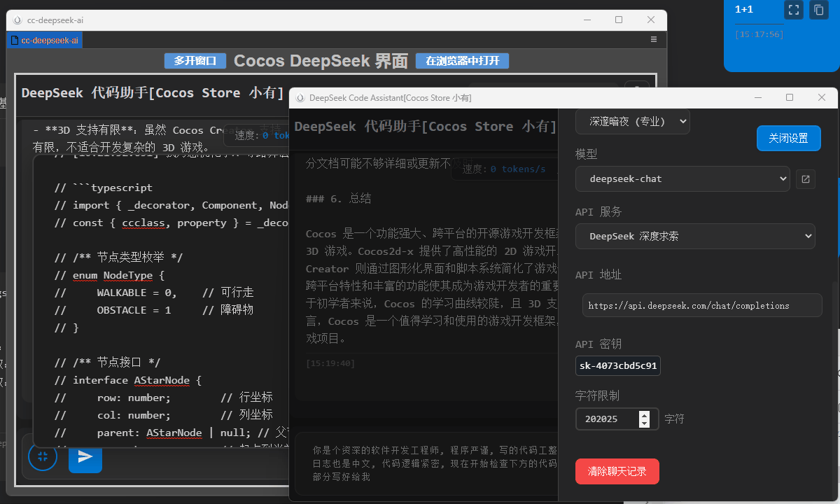Click the circular collapse-arrows icon beside send
840x504 pixels.
pyautogui.click(x=43, y=456)
